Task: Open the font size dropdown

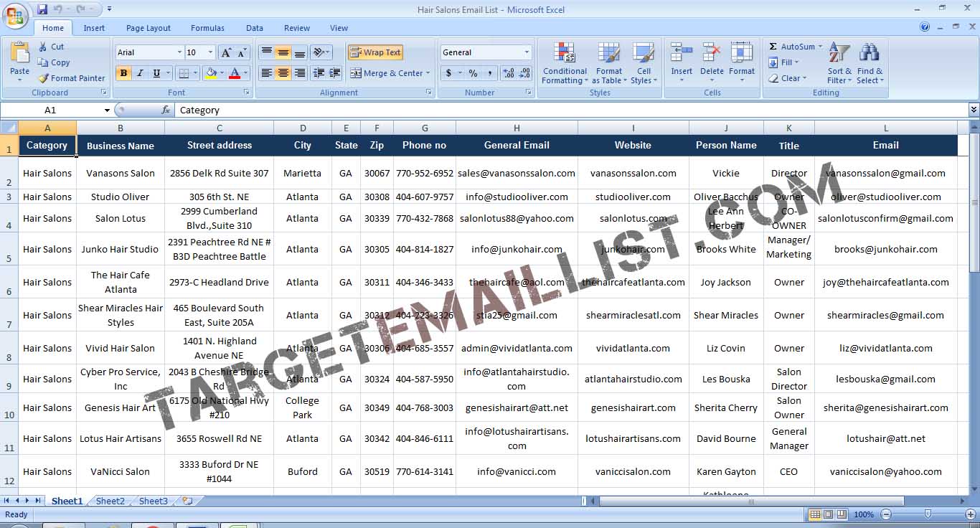Action: click(210, 52)
